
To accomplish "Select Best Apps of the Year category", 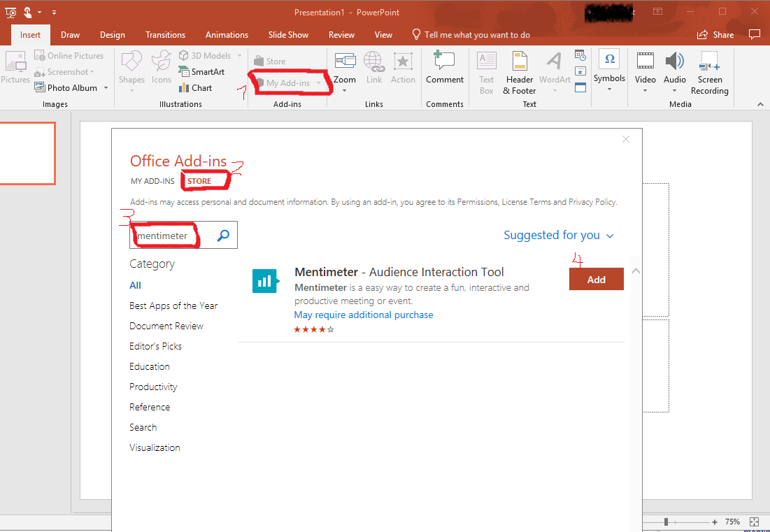I will point(173,305).
